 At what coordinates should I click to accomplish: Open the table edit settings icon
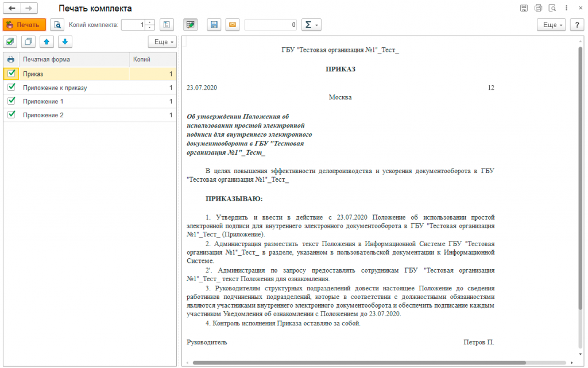click(189, 25)
